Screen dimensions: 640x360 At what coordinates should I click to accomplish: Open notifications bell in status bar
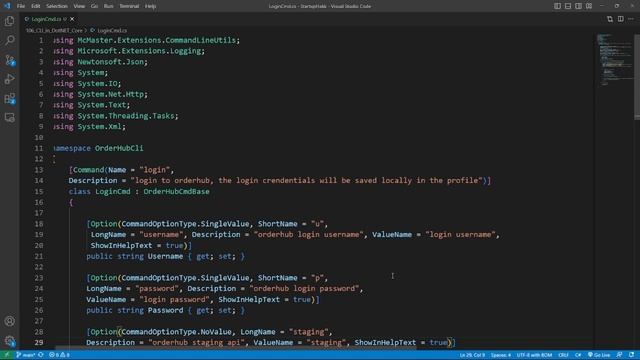pyautogui.click(x=631, y=355)
